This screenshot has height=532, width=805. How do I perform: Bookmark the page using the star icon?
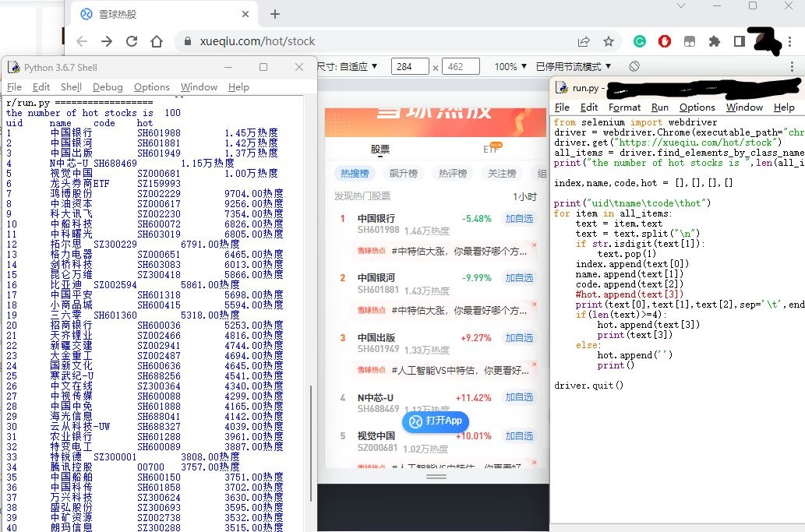[x=608, y=43]
